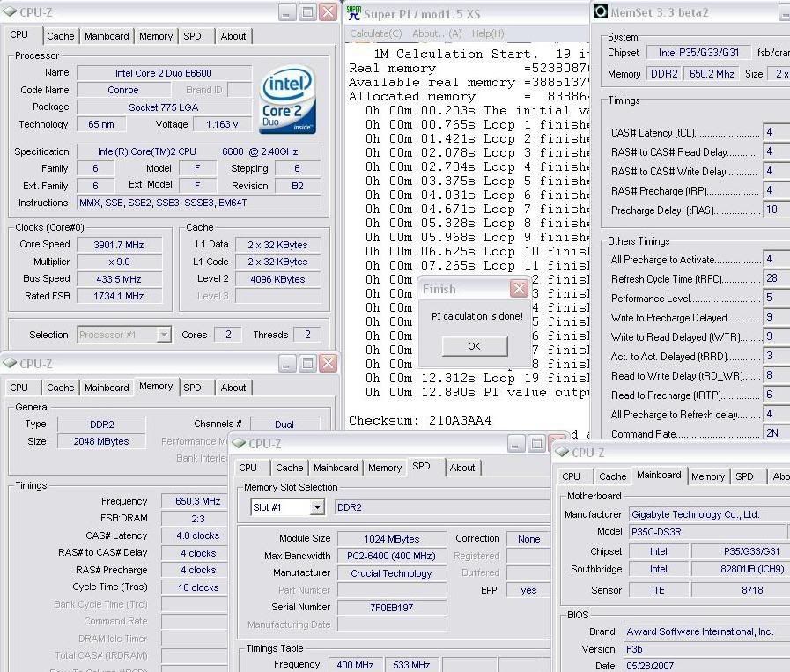Select Cache tab in Memory CPU-Z window
The height and width of the screenshot is (672, 790).
point(61,388)
